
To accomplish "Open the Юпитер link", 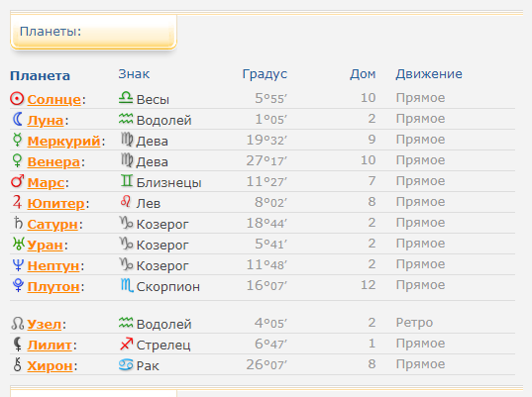I will [x=56, y=203].
